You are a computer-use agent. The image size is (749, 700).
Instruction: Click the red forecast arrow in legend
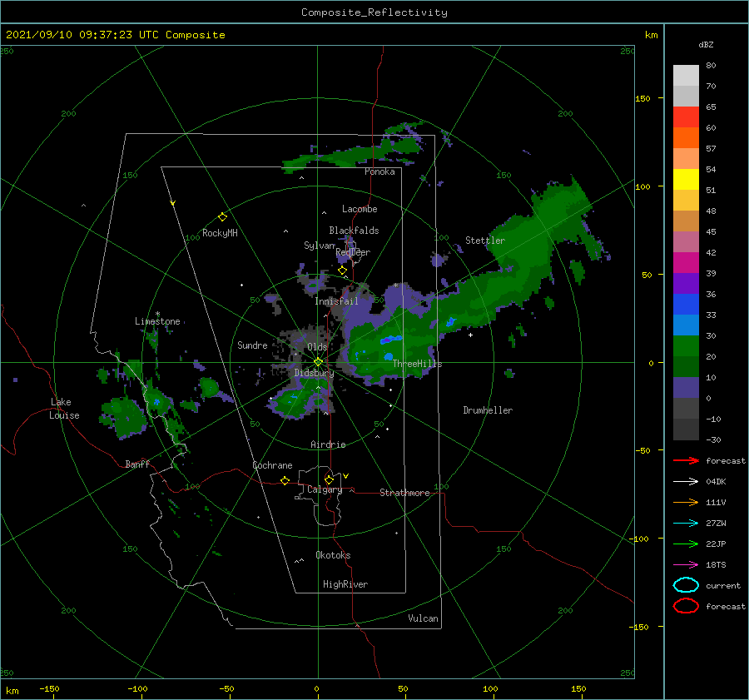(686, 460)
